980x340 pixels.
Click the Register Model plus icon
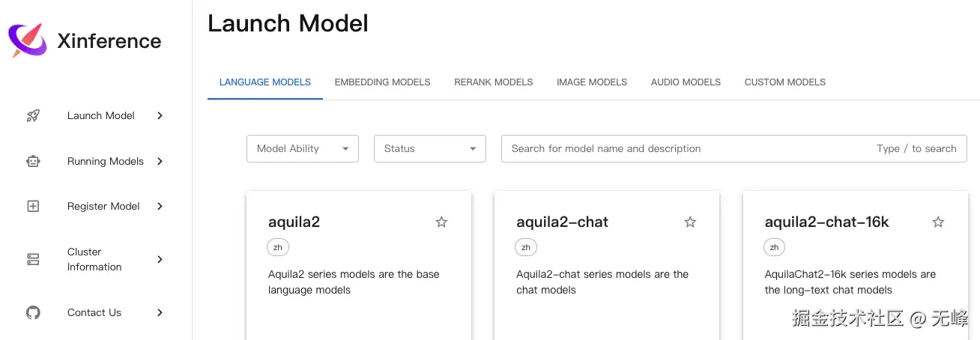click(33, 206)
